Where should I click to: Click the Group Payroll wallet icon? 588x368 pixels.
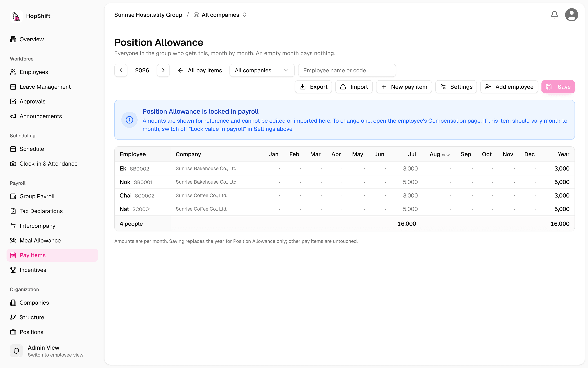tap(13, 196)
